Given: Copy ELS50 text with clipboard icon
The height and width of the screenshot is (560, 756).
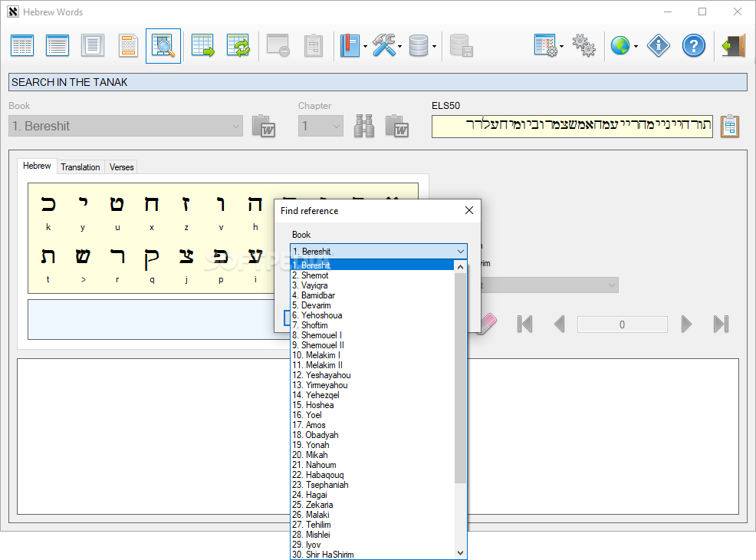Looking at the screenshot, I should (730, 127).
